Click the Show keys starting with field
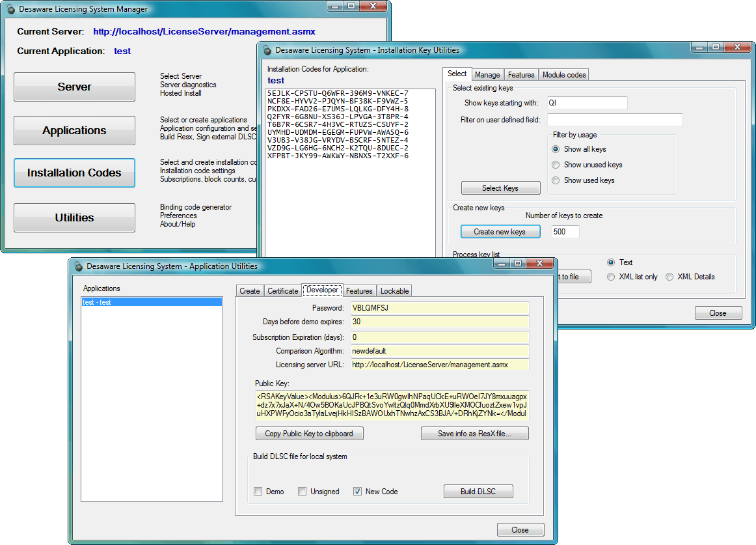 (x=587, y=103)
